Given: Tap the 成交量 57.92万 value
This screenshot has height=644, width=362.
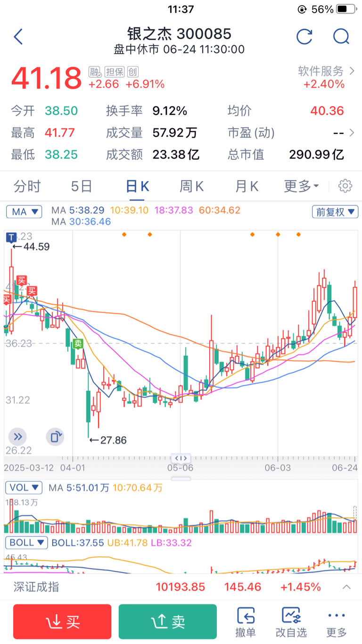Looking at the screenshot, I should pos(175,132).
